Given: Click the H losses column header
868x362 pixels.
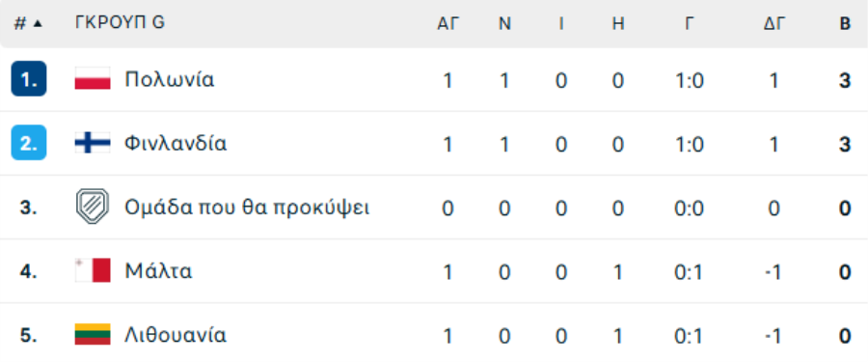Looking at the screenshot, I should (618, 24).
